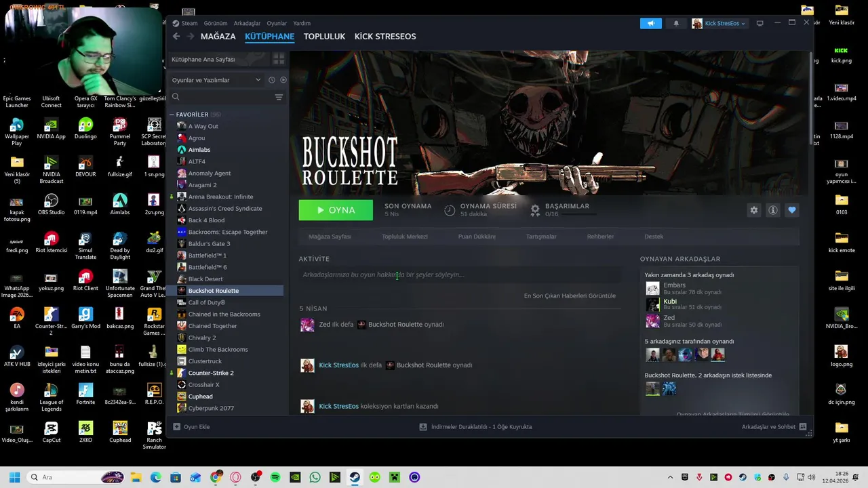The width and height of the screenshot is (868, 488).
Task: Open the Steam menu
Action: 185,23
